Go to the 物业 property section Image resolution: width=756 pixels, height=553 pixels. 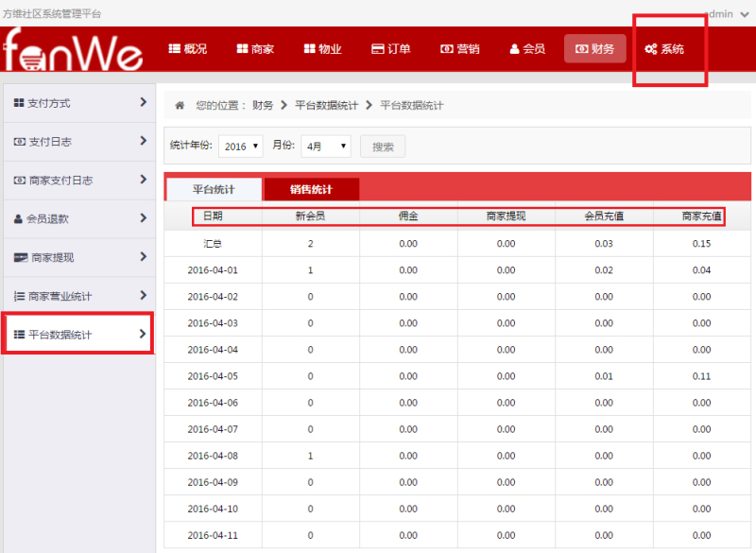pyautogui.click(x=322, y=48)
